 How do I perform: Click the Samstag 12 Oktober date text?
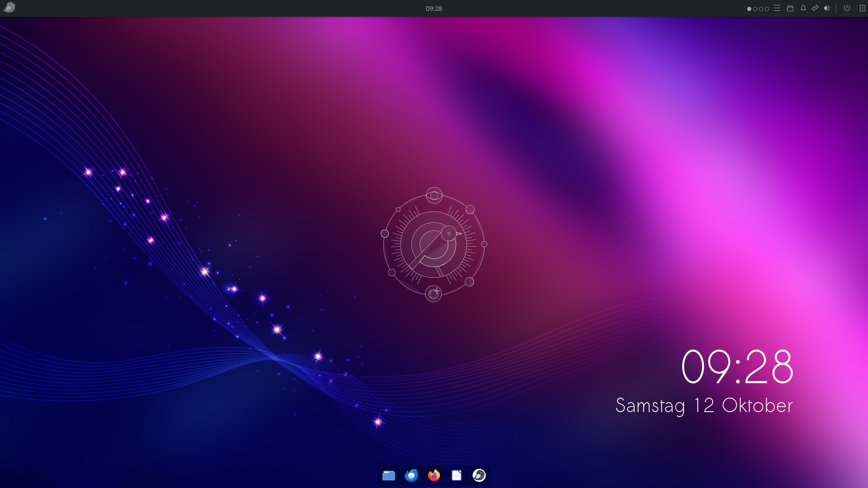(704, 405)
